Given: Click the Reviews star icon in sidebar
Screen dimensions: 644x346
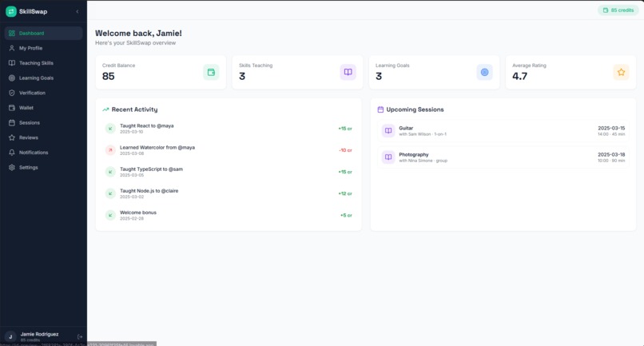Looking at the screenshot, I should (x=12, y=137).
